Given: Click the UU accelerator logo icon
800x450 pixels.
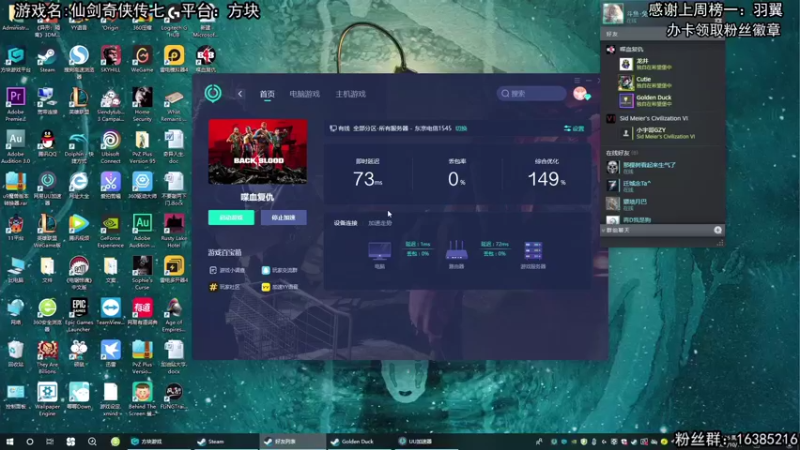Looking at the screenshot, I should (213, 93).
